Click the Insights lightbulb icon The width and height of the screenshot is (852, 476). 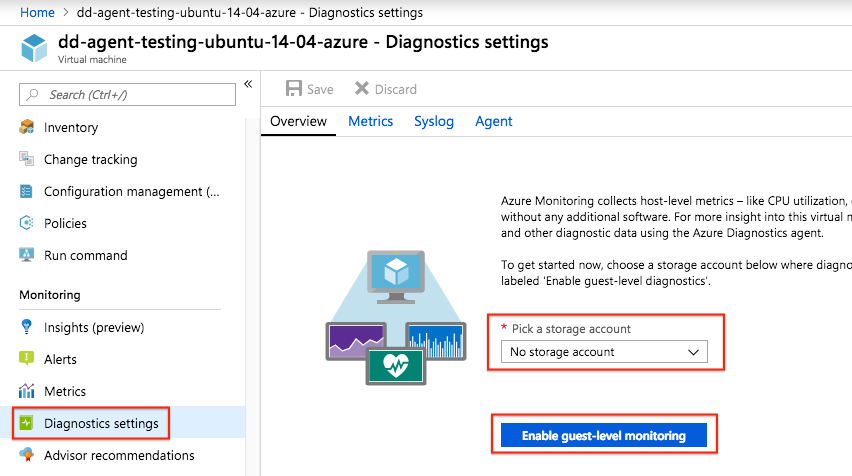point(26,327)
